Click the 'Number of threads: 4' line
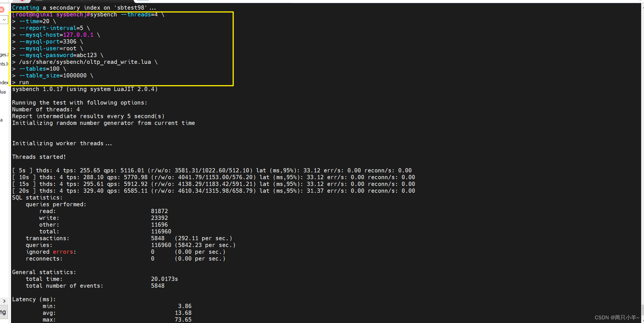Viewport: 644px width, 323px height. 46,109
